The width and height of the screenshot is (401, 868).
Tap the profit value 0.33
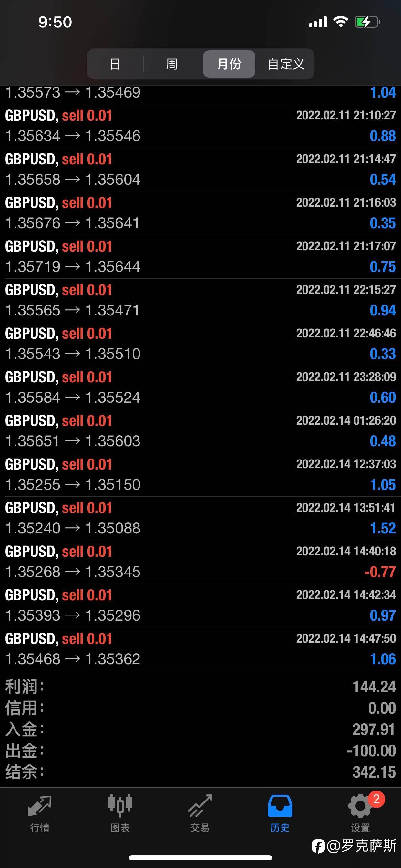(x=383, y=354)
